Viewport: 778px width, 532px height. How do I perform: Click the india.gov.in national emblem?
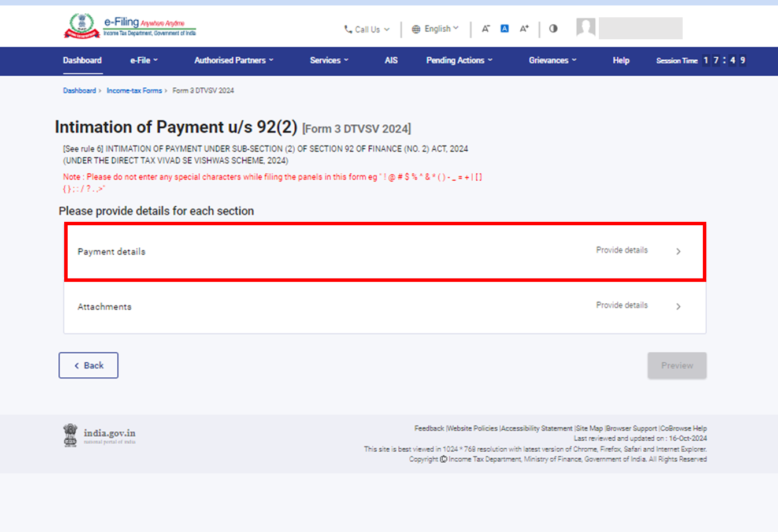pyautogui.click(x=71, y=434)
